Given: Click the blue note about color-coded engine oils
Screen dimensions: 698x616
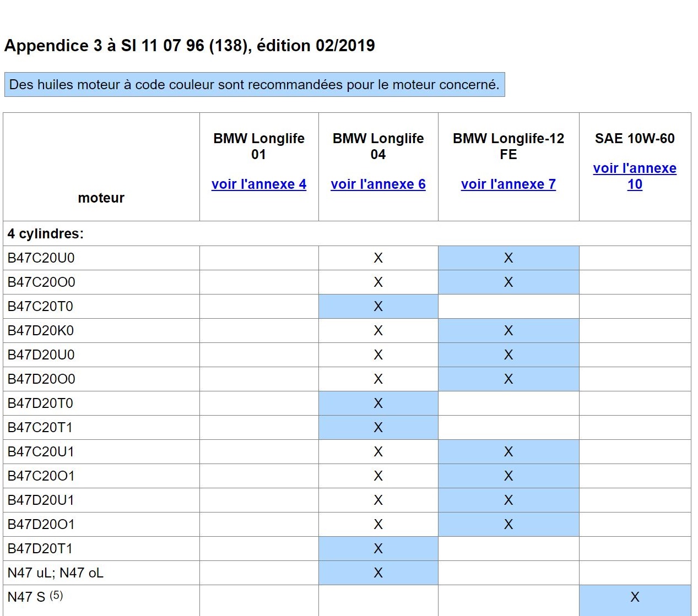Looking at the screenshot, I should coord(255,85).
